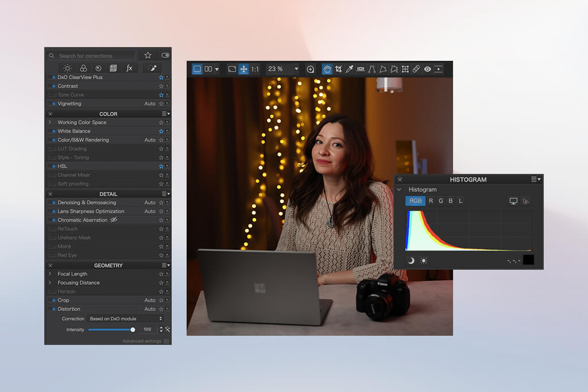Open the GEOMETRY panel menu dropdown
588x392 pixels.
[x=165, y=265]
